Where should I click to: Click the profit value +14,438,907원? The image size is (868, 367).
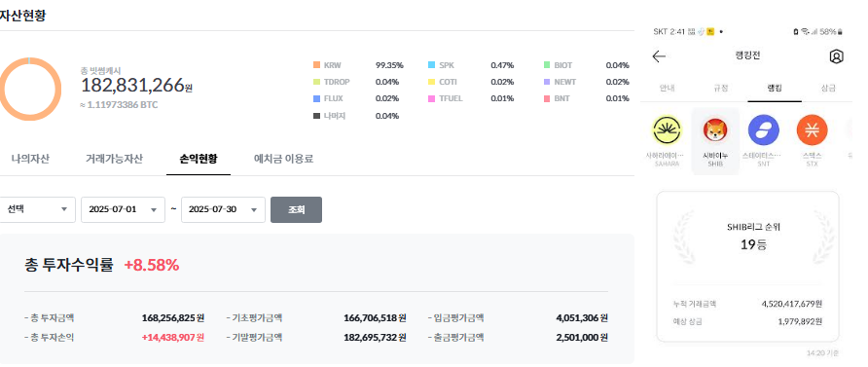172,337
